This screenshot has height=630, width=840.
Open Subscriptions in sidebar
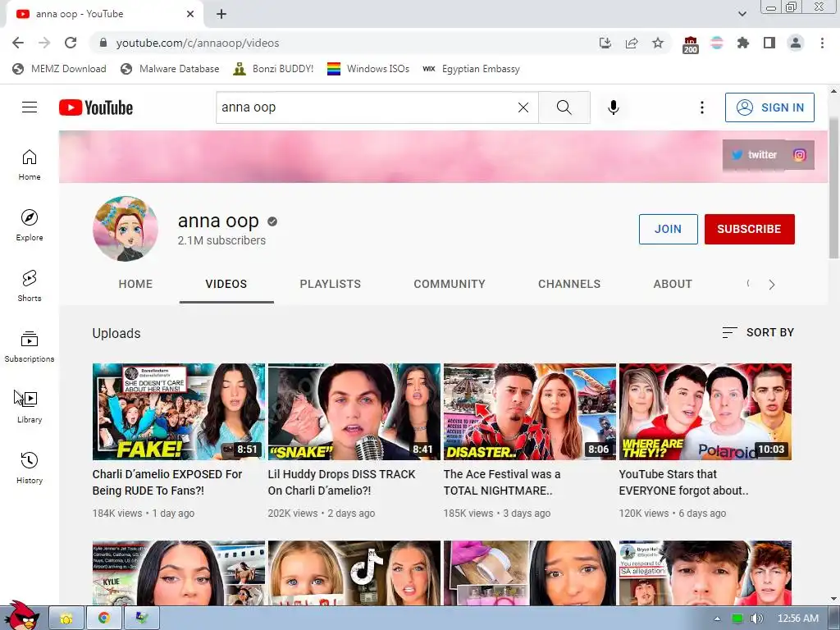(30, 347)
